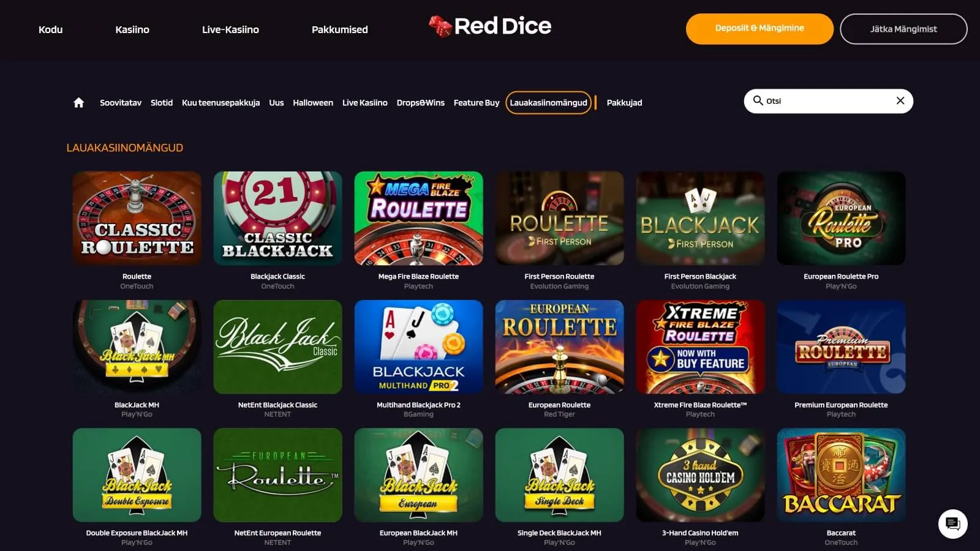
Task: Click the search magnifier icon
Action: pos(758,100)
